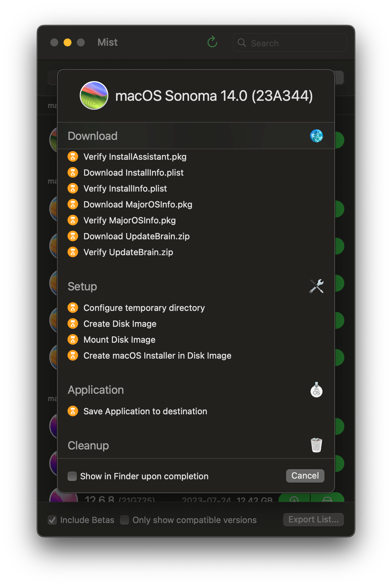Click the refresh arrow icon in toolbar
392x586 pixels.
click(212, 42)
